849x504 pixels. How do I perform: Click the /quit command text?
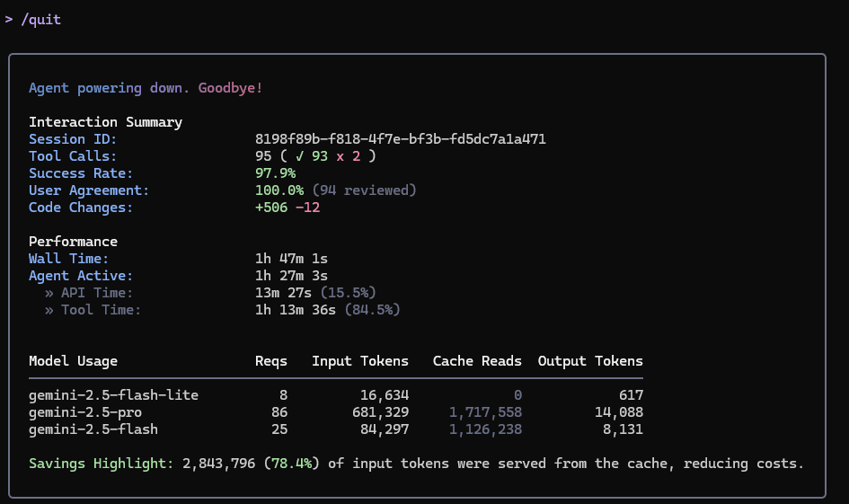click(40, 19)
